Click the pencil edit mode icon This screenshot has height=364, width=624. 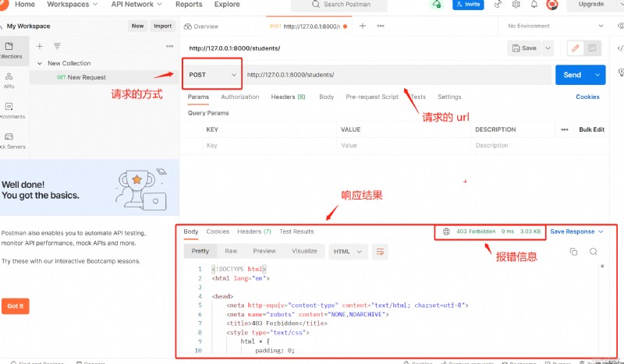tap(575, 48)
